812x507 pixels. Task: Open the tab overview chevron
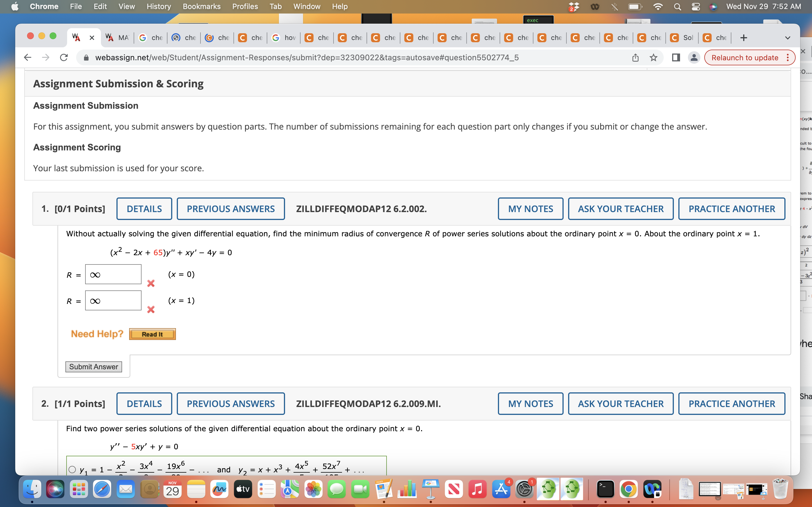click(x=787, y=37)
